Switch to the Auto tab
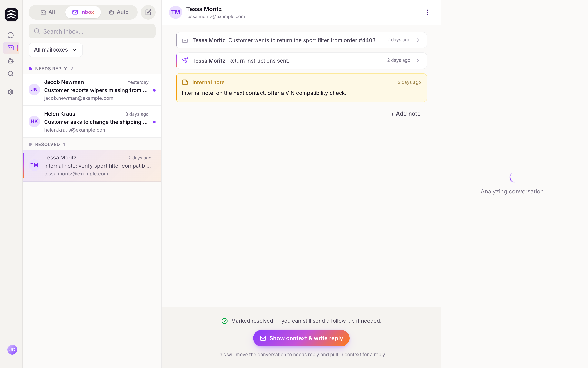Screen dimensions: 588x368 (119, 12)
